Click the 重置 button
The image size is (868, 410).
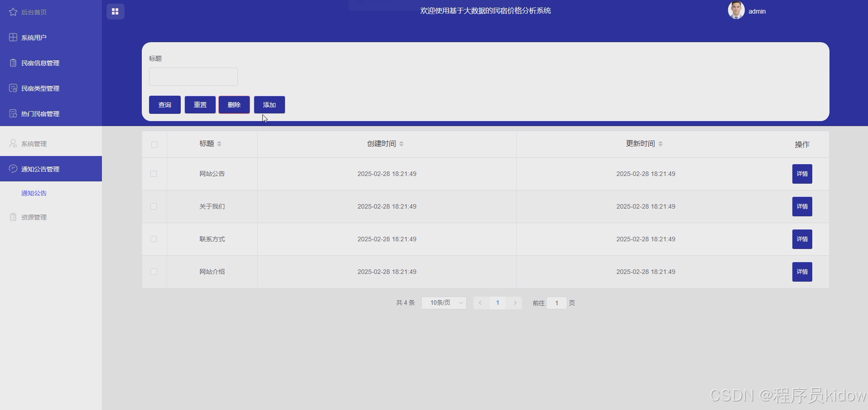200,105
